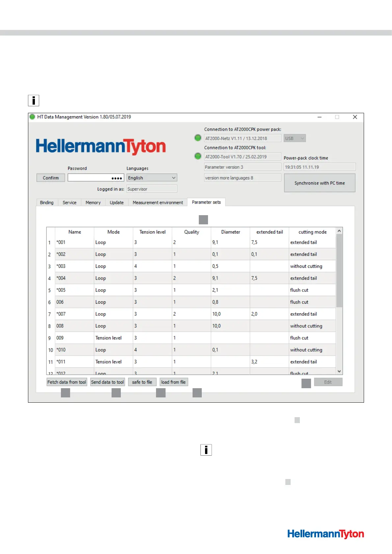Click the Diameter column header
This screenshot has height=554, width=392.
(230, 232)
